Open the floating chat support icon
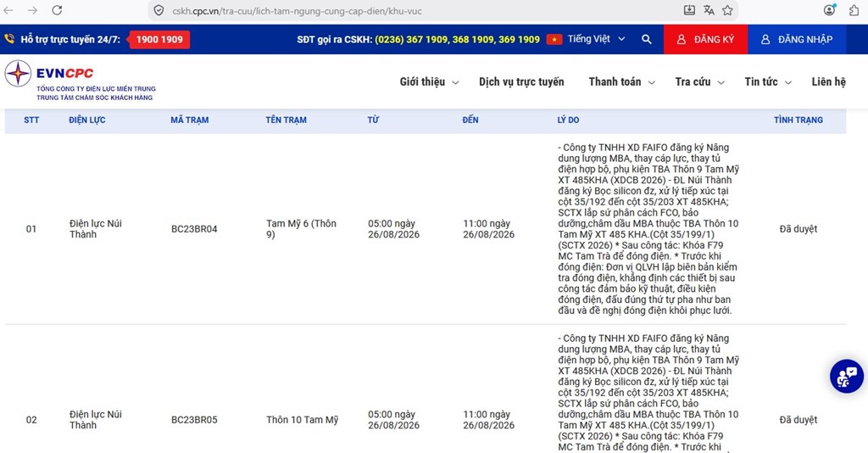The width and height of the screenshot is (868, 453). coord(847,377)
